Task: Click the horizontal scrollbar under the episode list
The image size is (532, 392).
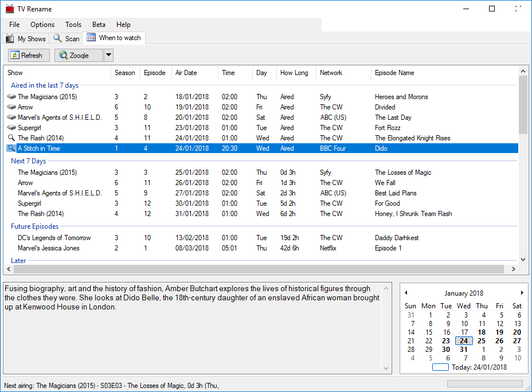Action: pos(257,269)
